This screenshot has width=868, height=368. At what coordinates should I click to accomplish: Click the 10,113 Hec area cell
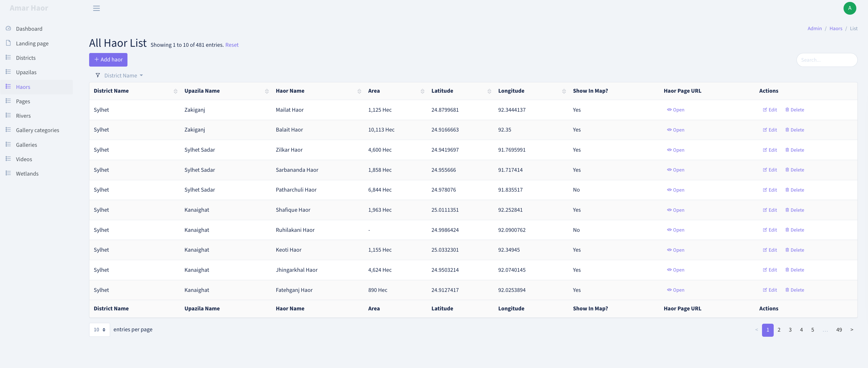coord(381,130)
